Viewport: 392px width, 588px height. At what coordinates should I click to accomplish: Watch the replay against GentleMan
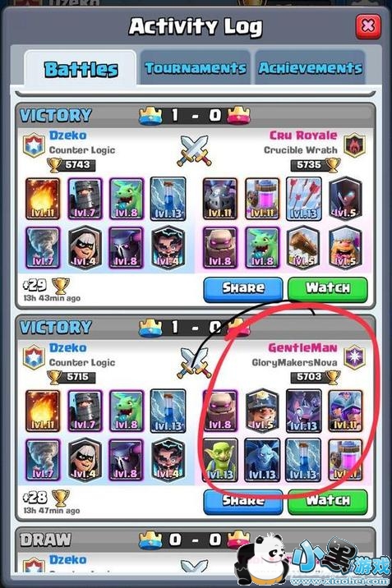pyautogui.click(x=327, y=501)
